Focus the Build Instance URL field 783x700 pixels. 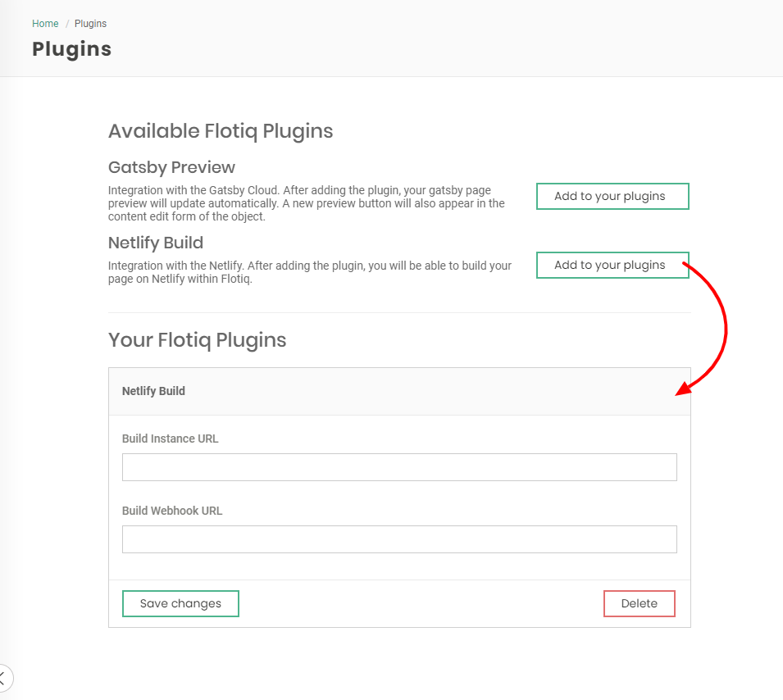[x=399, y=467]
